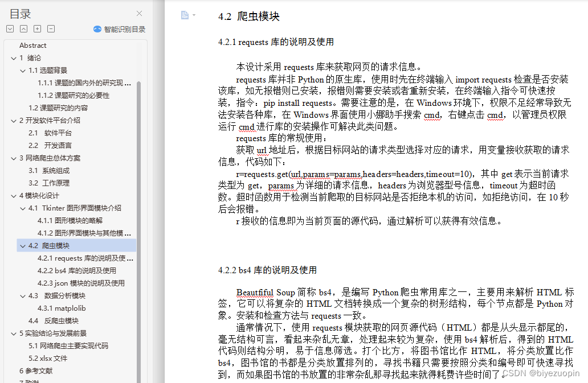Image resolution: width=588 pixels, height=383 pixels.
Task: Click the underlined Beautfiful word in document
Action: [255, 293]
